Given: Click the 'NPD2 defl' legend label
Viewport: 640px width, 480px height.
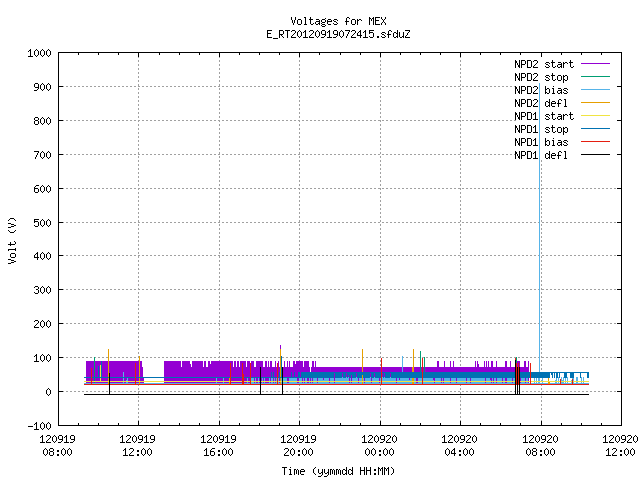Looking at the screenshot, I should pos(541,103).
